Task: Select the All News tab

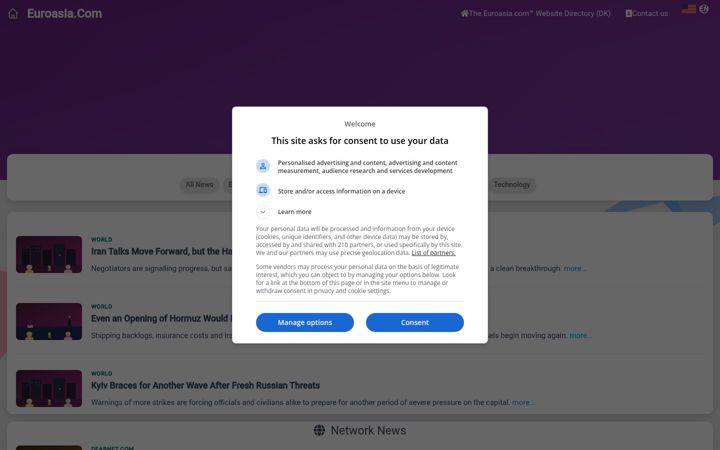Action: click(x=199, y=185)
